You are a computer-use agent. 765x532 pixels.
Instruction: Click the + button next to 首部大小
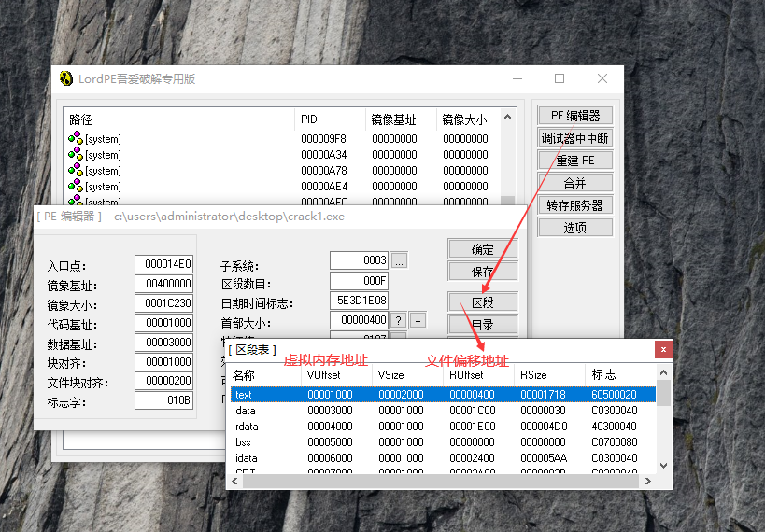[x=418, y=320]
